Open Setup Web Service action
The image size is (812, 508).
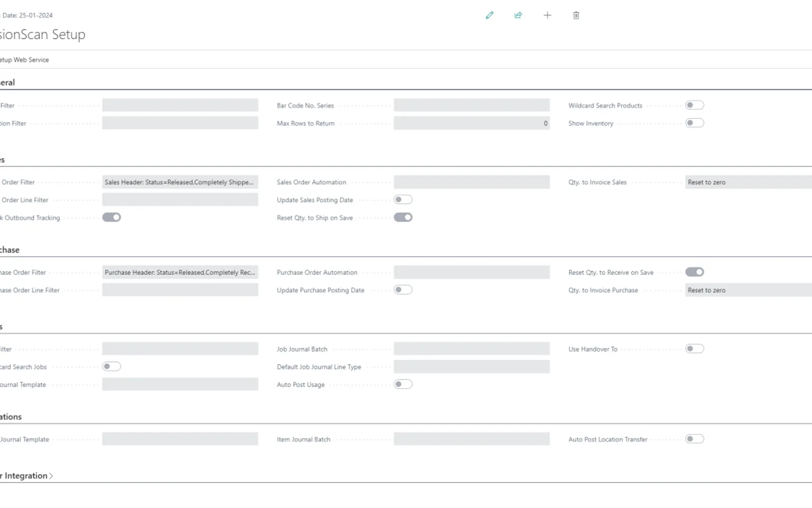point(24,60)
